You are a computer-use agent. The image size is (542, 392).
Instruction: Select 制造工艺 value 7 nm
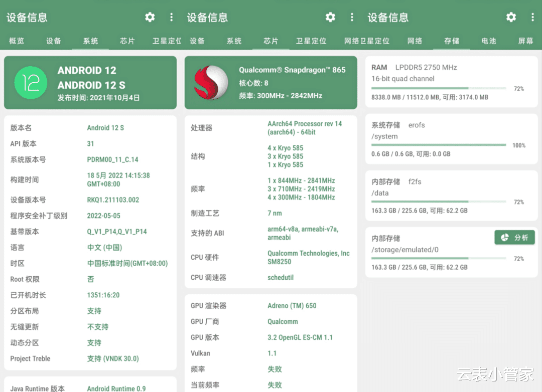[275, 213]
